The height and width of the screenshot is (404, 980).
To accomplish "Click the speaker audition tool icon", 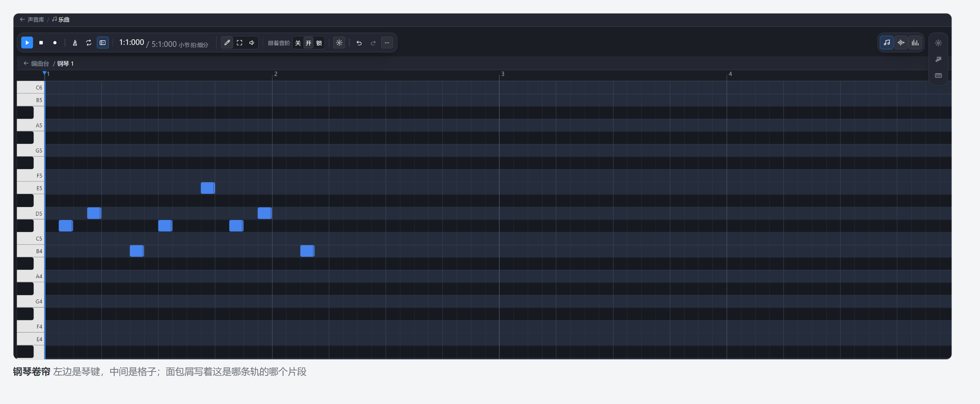I will [x=251, y=43].
